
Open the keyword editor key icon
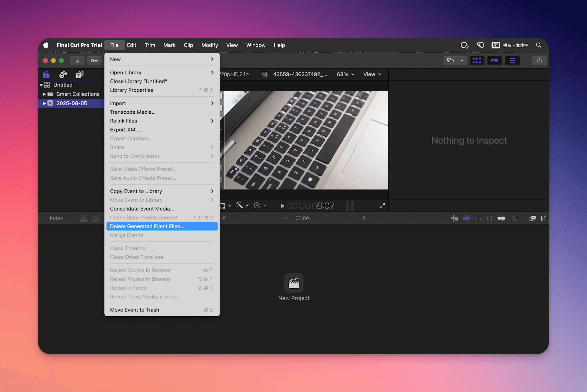click(94, 61)
